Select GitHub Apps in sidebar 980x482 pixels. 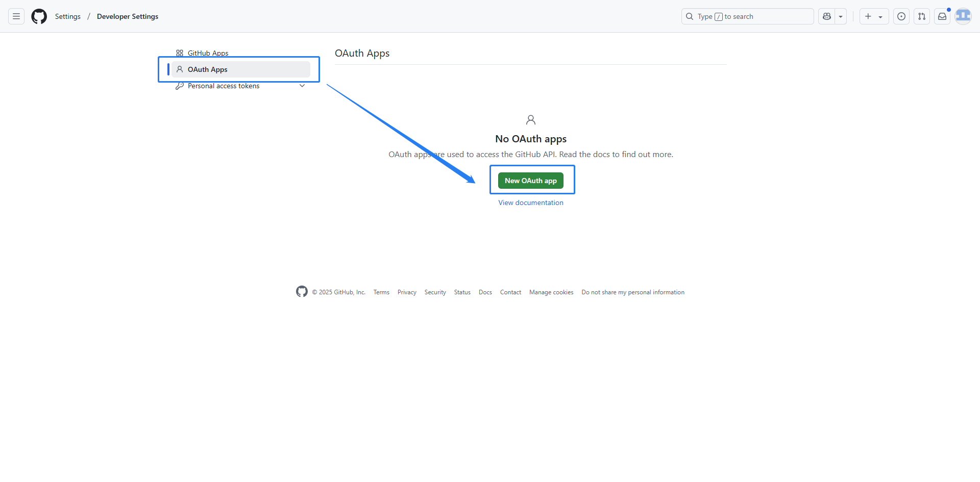pos(208,53)
